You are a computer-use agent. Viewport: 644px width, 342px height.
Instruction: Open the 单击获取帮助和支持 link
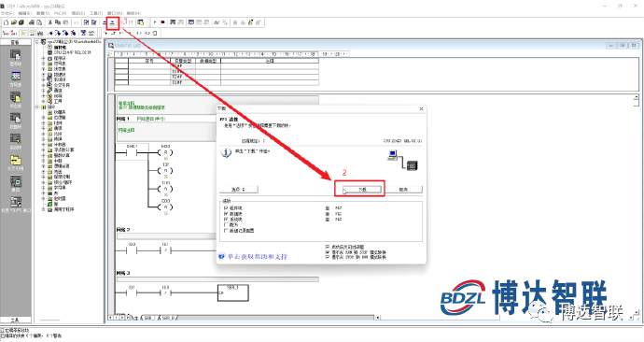point(258,256)
